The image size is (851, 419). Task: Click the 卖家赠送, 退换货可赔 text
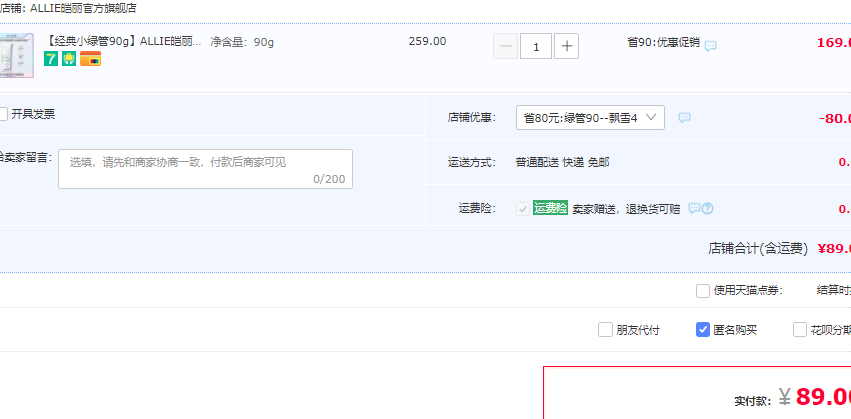(626, 209)
